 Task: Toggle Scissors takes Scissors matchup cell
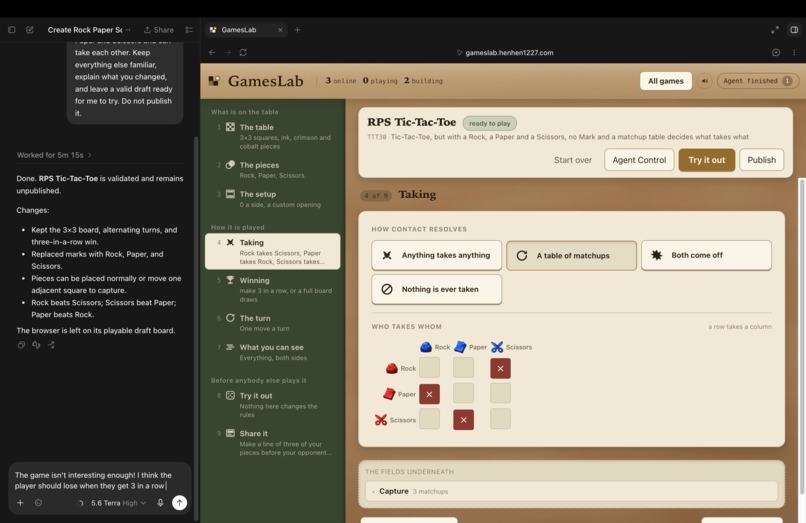[500, 419]
